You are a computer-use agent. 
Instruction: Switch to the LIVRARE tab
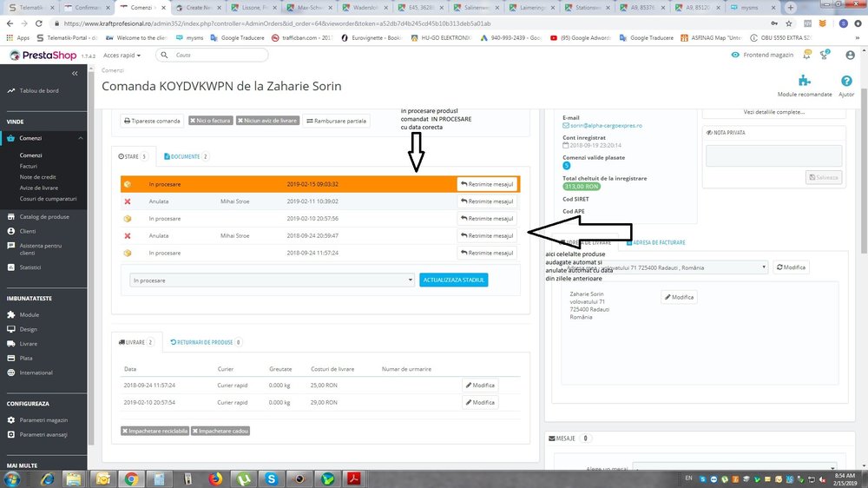pos(137,342)
